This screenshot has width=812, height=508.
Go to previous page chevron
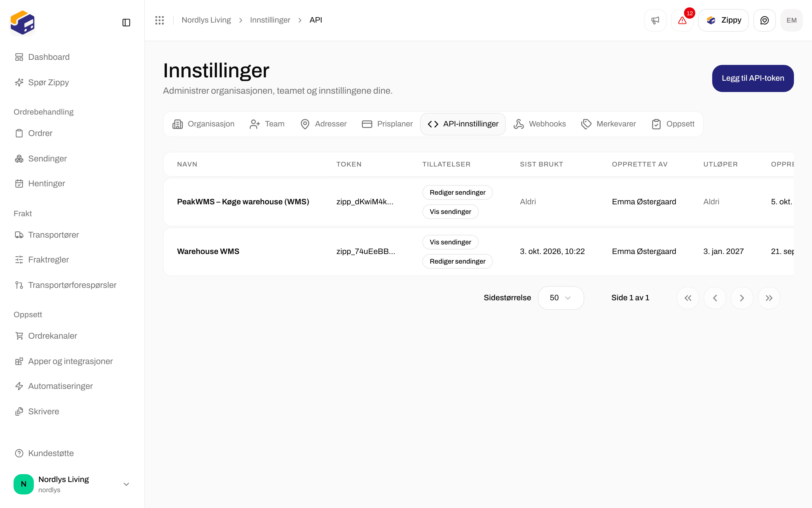tap(715, 298)
